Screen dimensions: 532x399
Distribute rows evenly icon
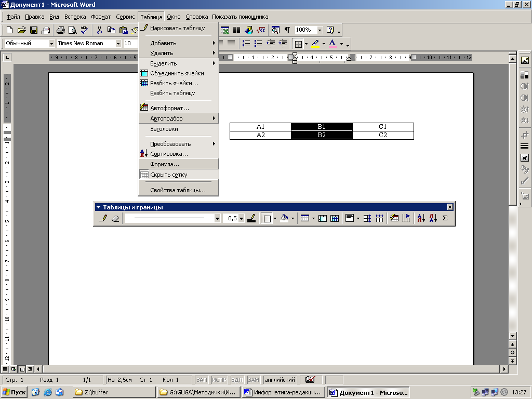click(367, 218)
